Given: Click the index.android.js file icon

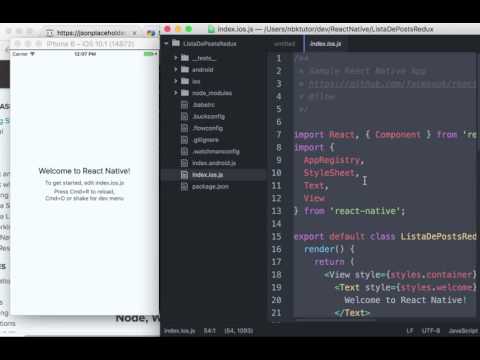Looking at the screenshot, I should (184, 163).
